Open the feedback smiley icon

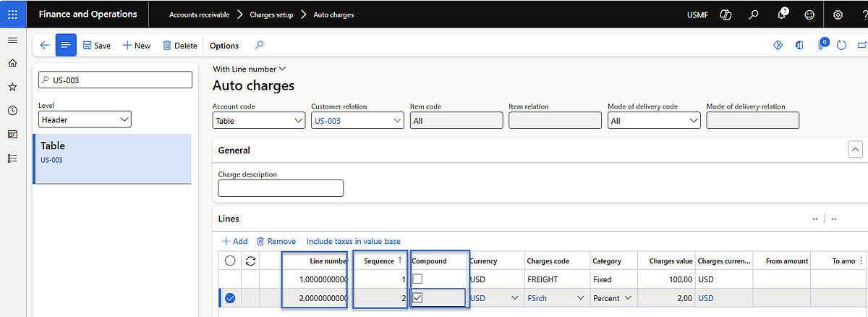click(809, 14)
